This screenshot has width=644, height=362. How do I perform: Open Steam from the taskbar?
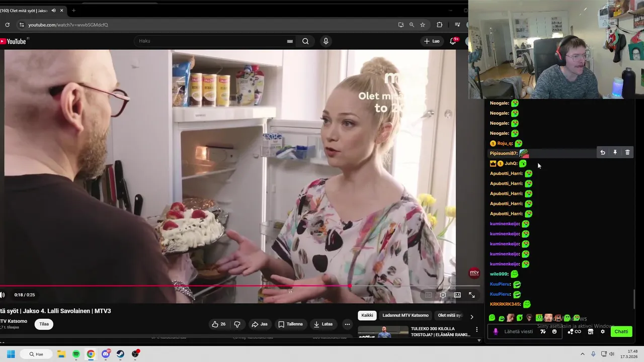click(120, 354)
